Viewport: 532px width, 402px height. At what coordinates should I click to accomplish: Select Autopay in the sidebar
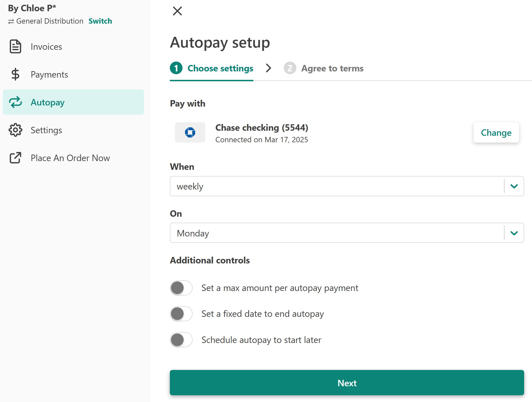(x=73, y=102)
